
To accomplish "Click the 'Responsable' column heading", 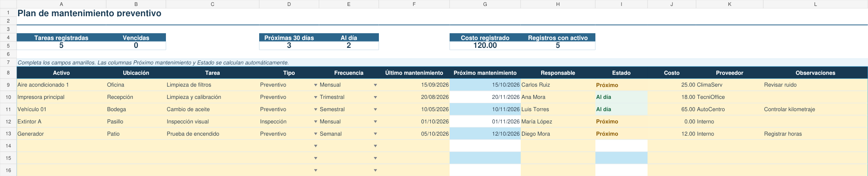I will tap(558, 73).
